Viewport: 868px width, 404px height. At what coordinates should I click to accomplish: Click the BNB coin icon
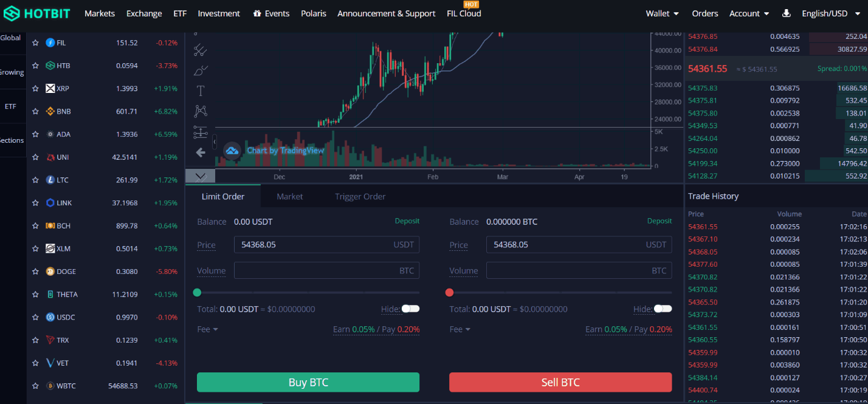point(50,112)
